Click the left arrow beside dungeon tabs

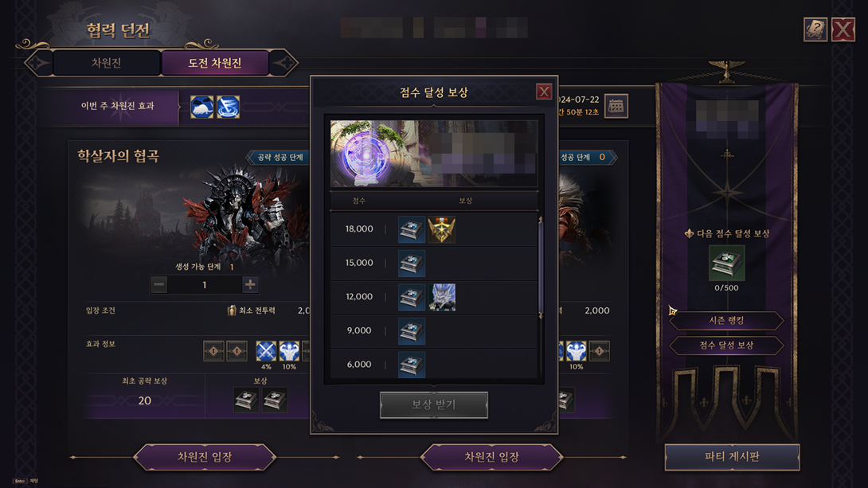[x=39, y=63]
